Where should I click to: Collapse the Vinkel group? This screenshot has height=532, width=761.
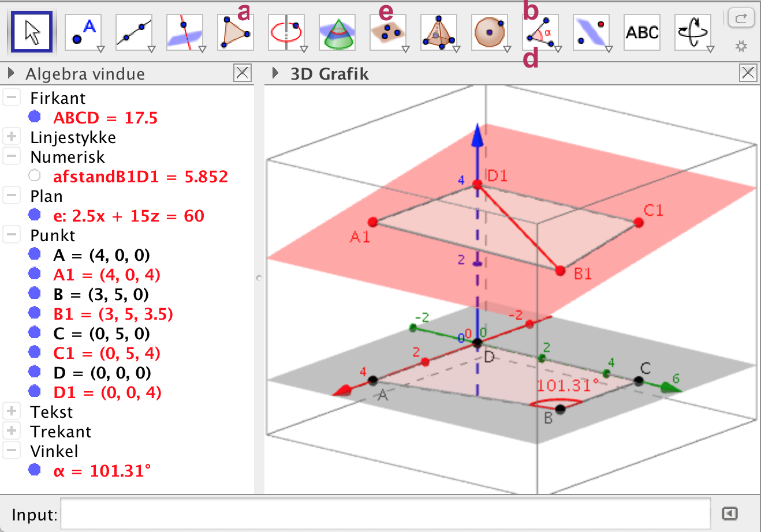tap(12, 451)
